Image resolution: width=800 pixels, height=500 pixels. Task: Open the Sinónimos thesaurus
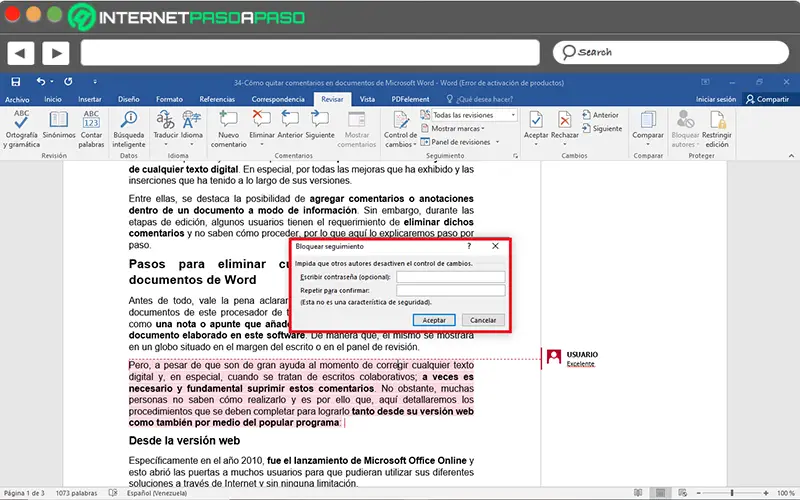pos(59,125)
